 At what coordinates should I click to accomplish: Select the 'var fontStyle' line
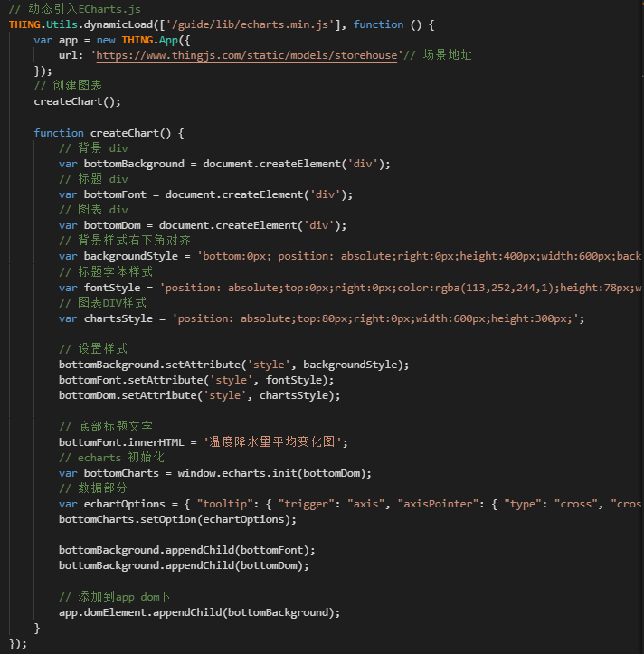(x=350, y=288)
